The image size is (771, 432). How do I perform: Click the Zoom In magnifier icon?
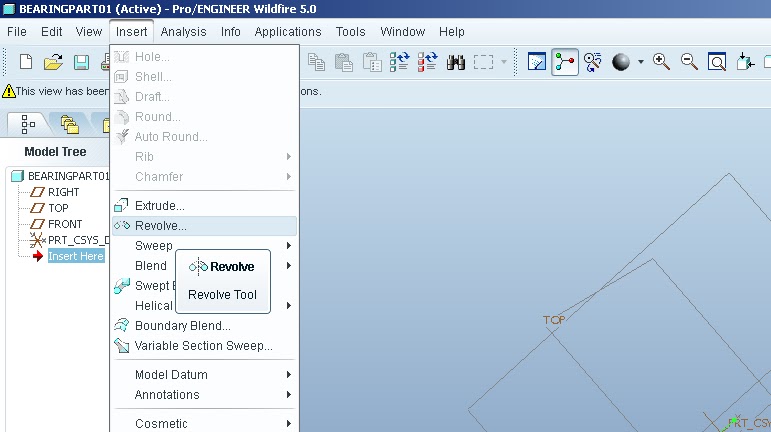[x=661, y=62]
